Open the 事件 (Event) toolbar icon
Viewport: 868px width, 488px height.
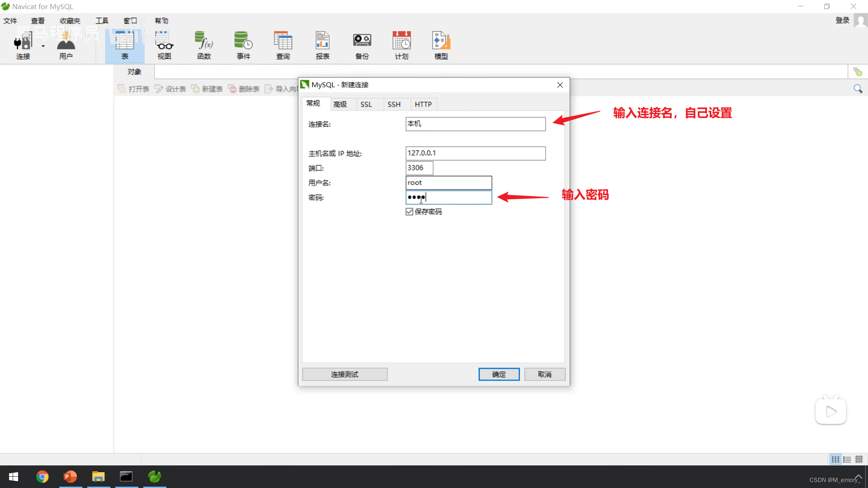(x=243, y=45)
